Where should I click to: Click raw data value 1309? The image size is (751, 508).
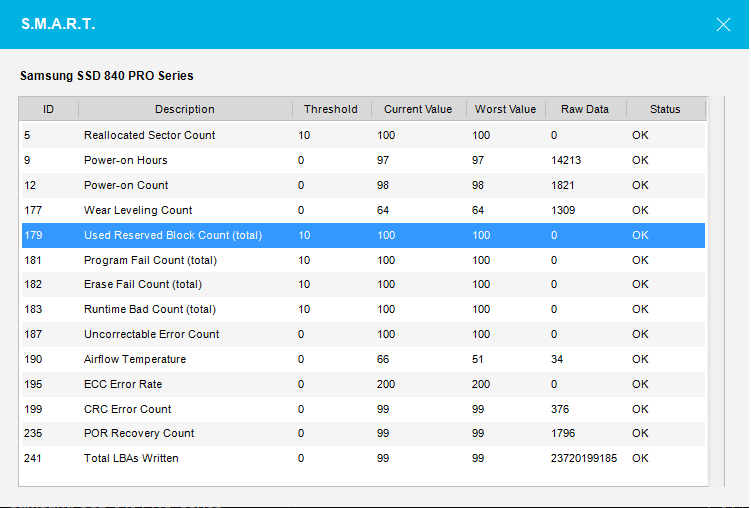point(563,210)
